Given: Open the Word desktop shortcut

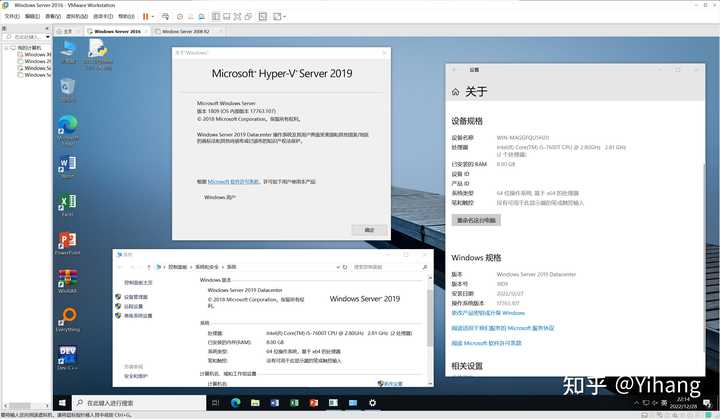Looking at the screenshot, I should (68, 166).
